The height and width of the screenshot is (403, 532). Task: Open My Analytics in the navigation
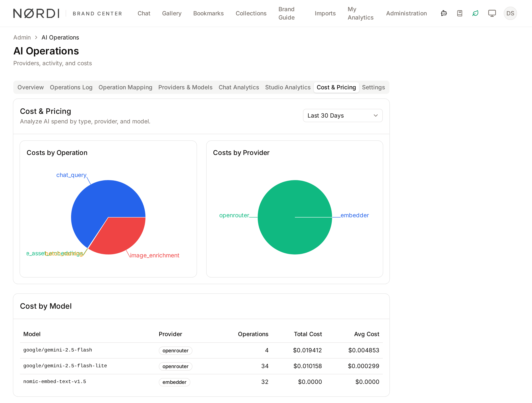pos(361,13)
